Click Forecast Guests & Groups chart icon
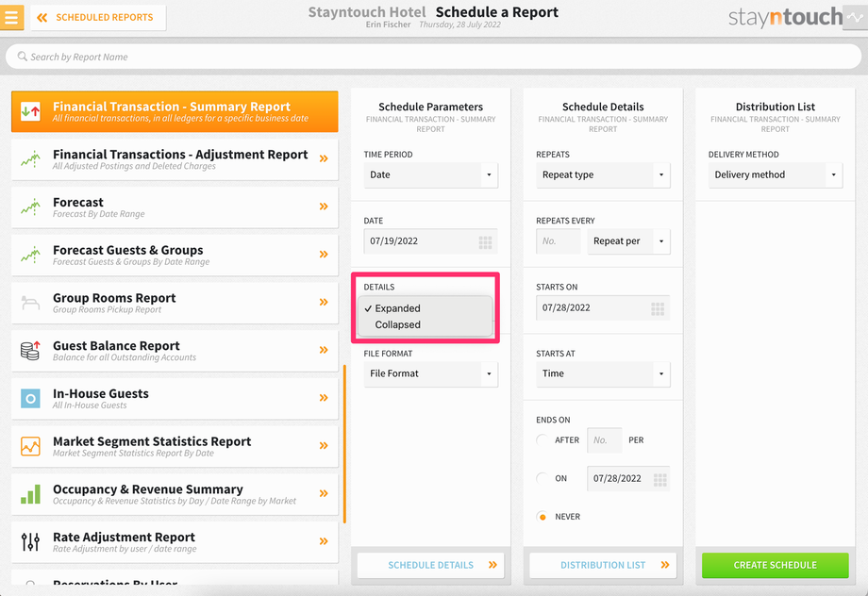 tap(30, 256)
